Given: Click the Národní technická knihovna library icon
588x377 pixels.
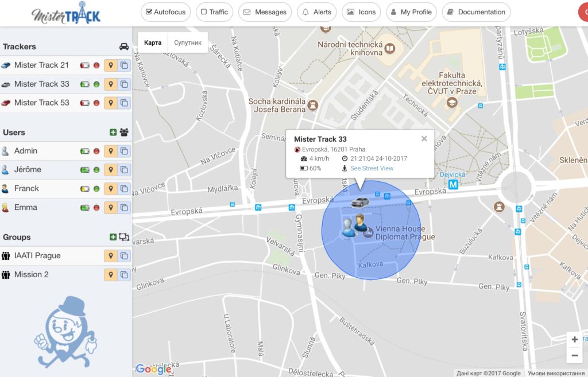Looking at the screenshot, I should click(390, 48).
